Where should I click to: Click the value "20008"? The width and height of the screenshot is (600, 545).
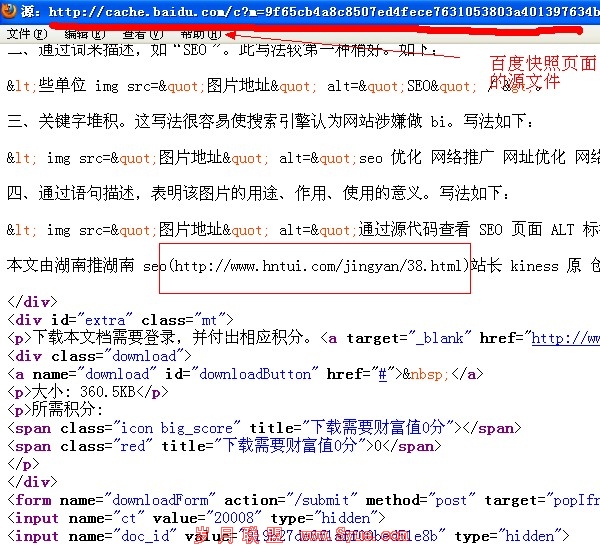click(233, 518)
